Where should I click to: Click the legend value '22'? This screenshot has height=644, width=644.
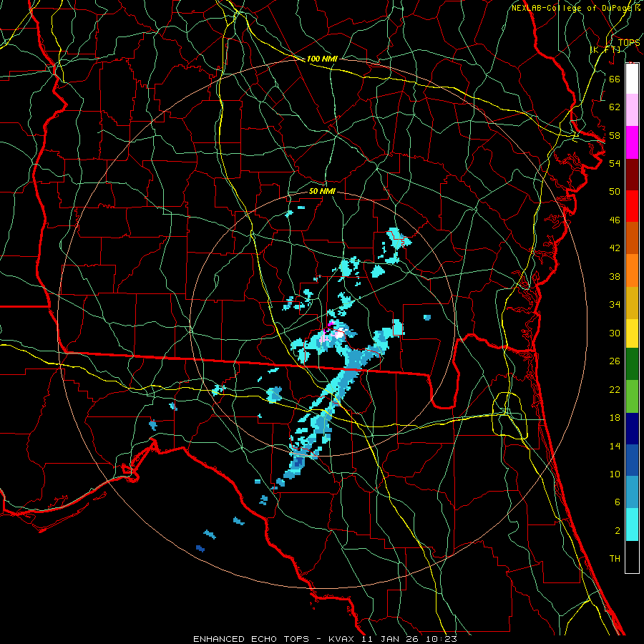[615, 389]
